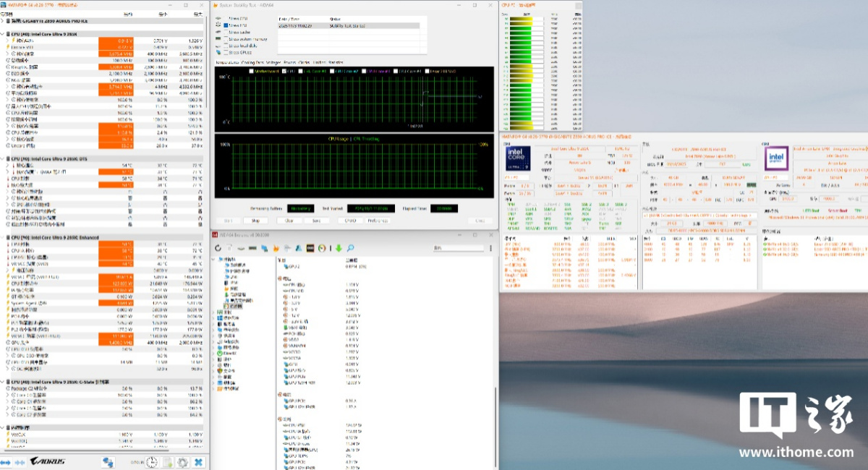Click the magnifier search icon in AIDA64 toolbar
Screen dimensions: 868x470
click(350, 248)
